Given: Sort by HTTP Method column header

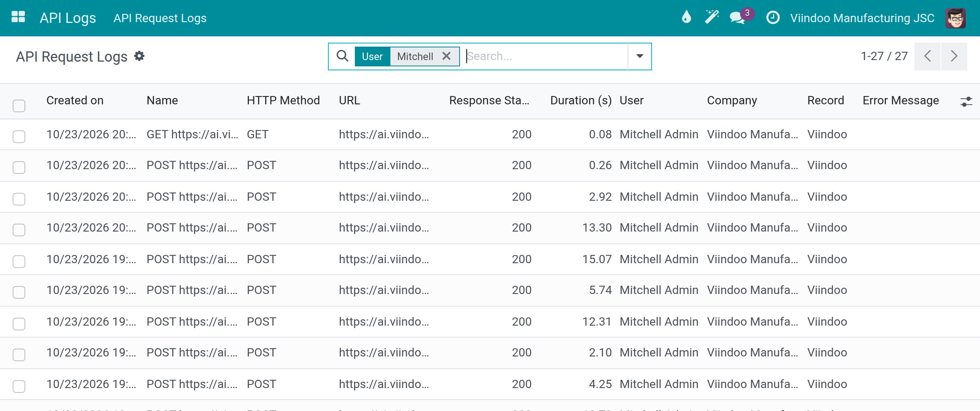Looking at the screenshot, I should [x=283, y=100].
